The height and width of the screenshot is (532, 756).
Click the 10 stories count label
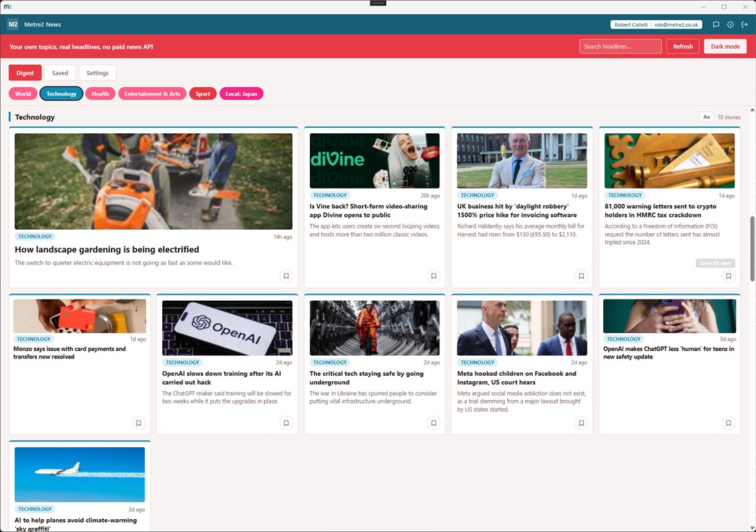(x=729, y=117)
